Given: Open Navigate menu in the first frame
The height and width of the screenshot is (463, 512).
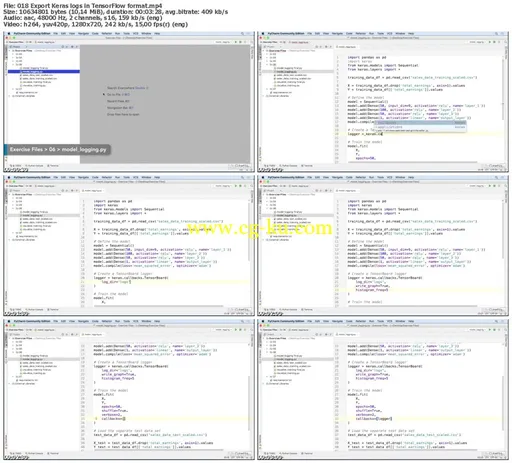Looking at the screenshot, I should click(x=83, y=34).
